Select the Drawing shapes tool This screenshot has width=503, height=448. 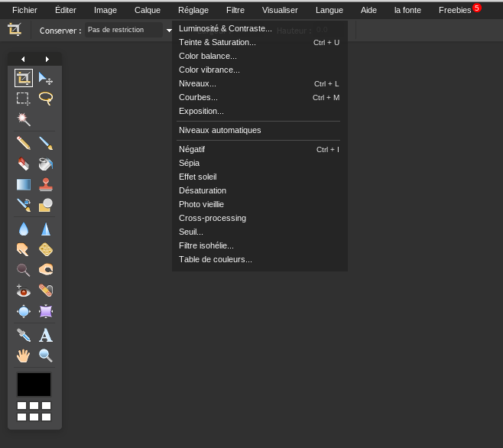[x=46, y=206]
